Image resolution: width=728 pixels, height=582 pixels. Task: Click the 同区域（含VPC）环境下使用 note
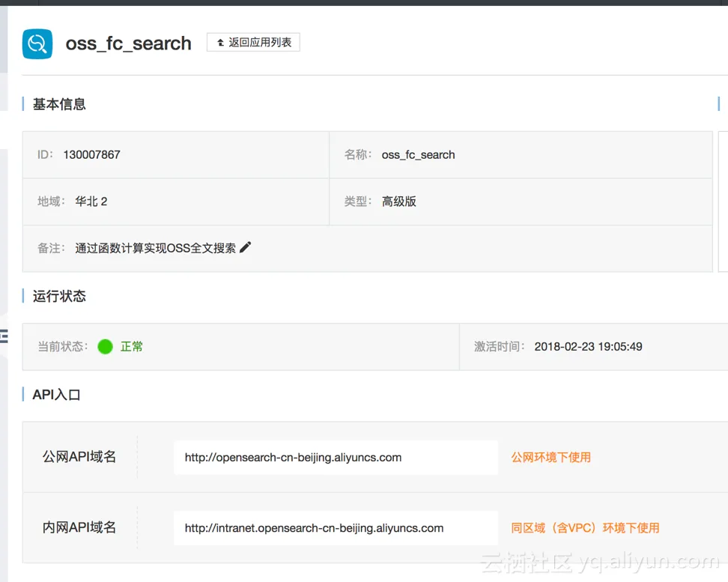[585, 528]
